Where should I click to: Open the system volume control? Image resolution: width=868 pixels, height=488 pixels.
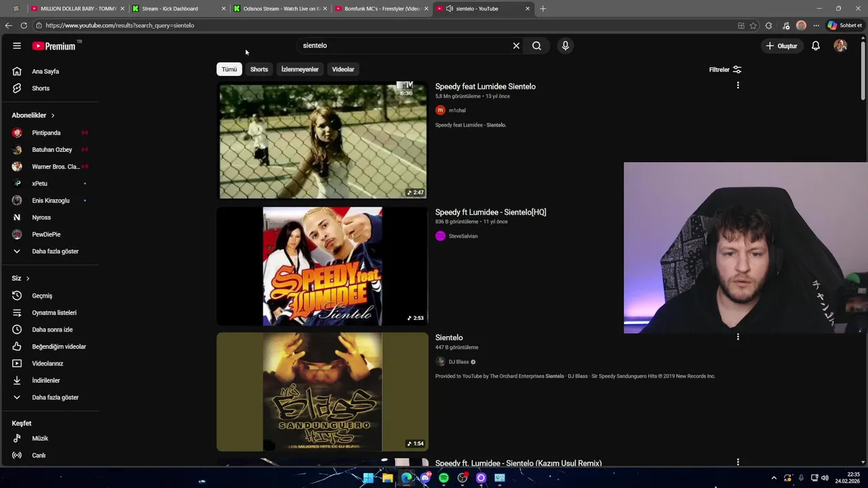click(825, 478)
